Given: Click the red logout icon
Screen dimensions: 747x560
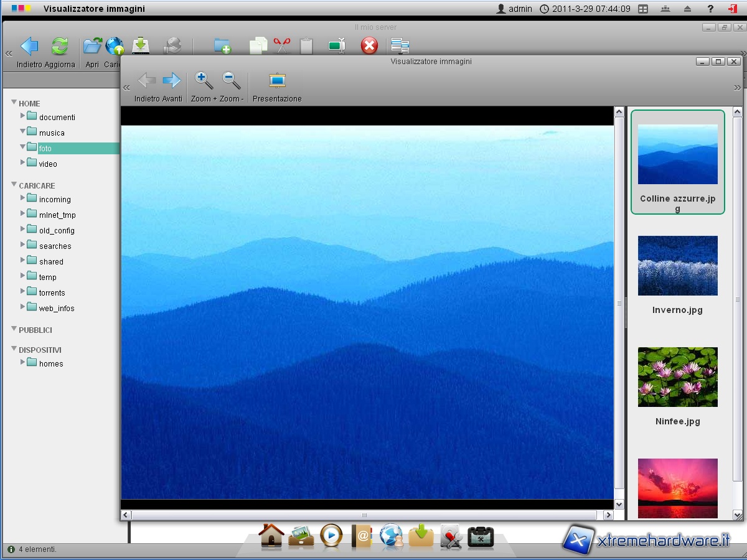Looking at the screenshot, I should click(x=732, y=9).
